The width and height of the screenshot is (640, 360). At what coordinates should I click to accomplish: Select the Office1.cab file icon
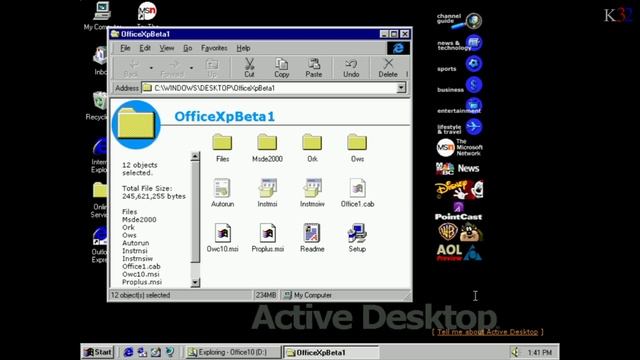[x=357, y=188]
